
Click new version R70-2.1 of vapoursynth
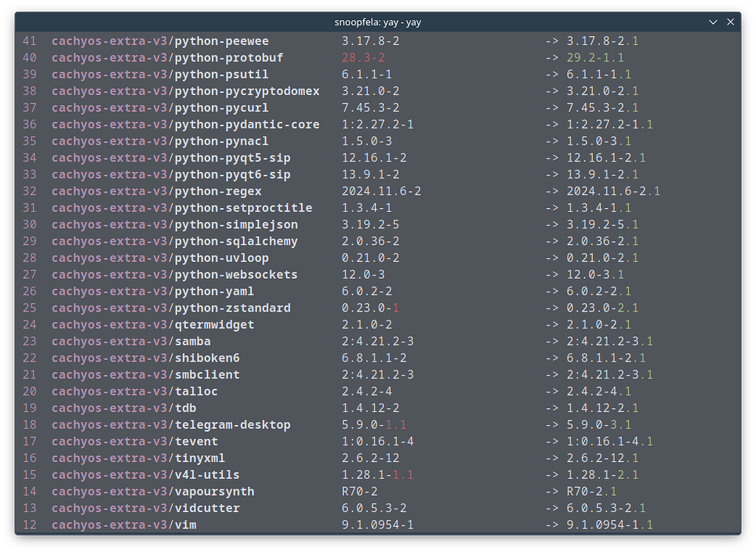pyautogui.click(x=591, y=491)
